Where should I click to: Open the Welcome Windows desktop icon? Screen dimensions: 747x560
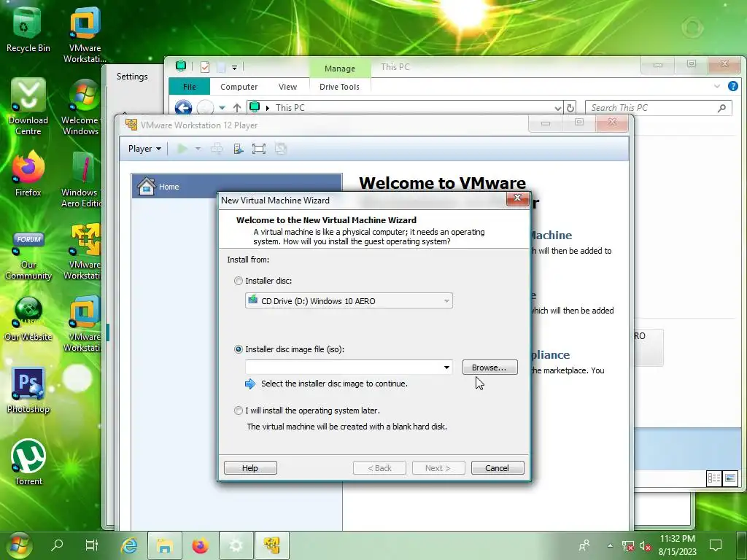(x=81, y=108)
